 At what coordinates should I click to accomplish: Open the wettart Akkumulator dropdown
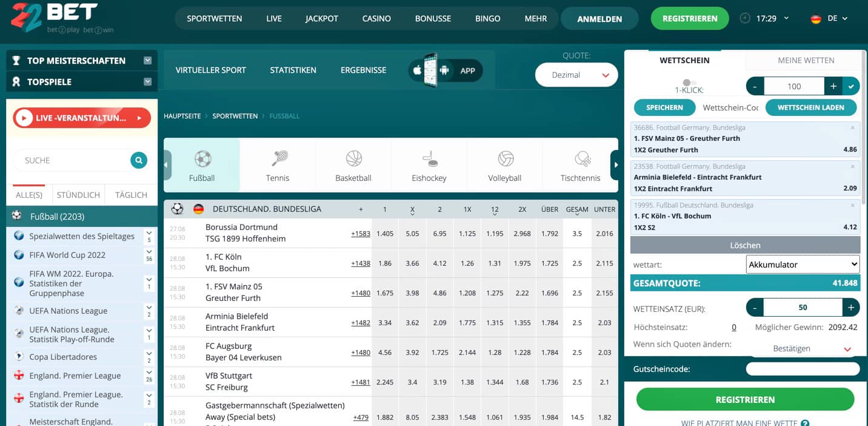pos(803,265)
